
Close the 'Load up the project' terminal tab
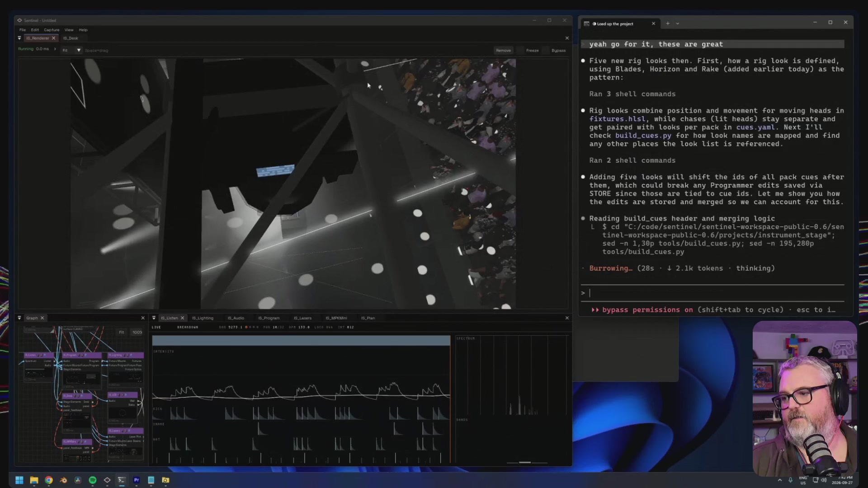pos(653,23)
